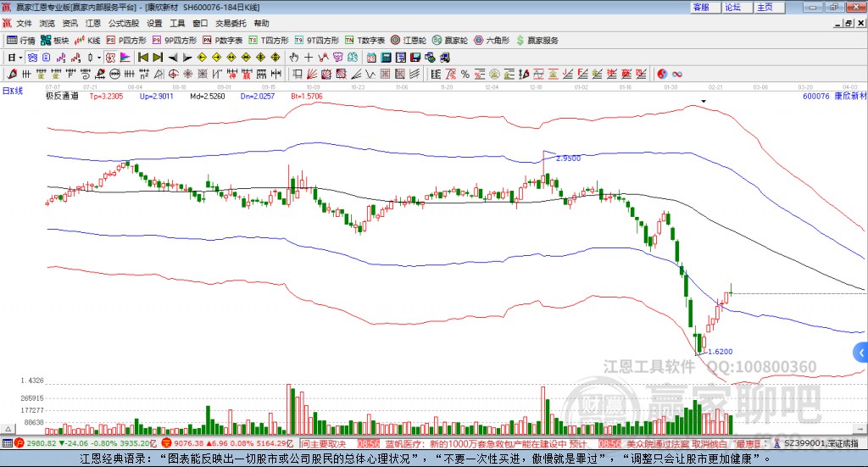
Task: Open the 江恩轮 (Gann wheel) tool
Action: 409,41
